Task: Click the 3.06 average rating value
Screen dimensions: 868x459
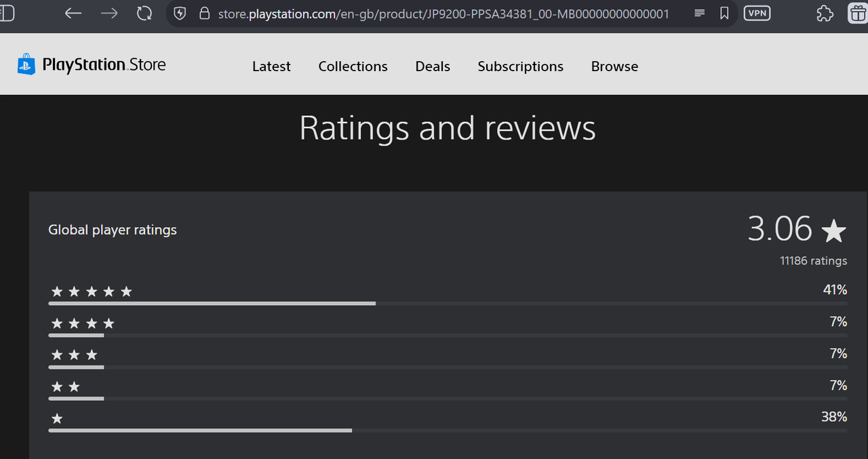Action: click(x=780, y=228)
